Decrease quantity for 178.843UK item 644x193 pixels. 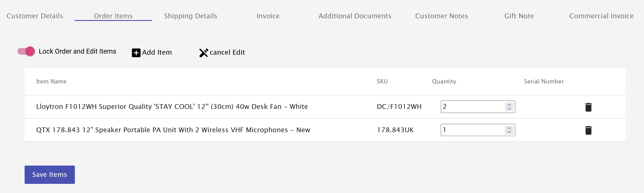tap(509, 132)
